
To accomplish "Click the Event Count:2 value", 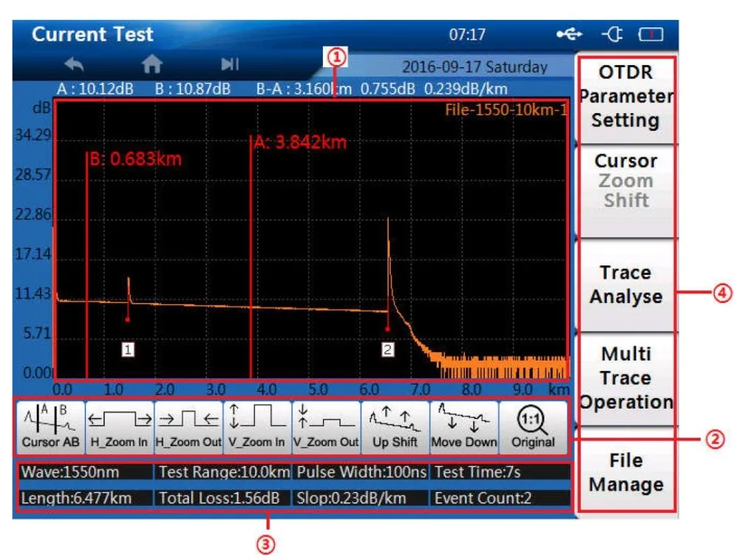I will tap(500, 498).
